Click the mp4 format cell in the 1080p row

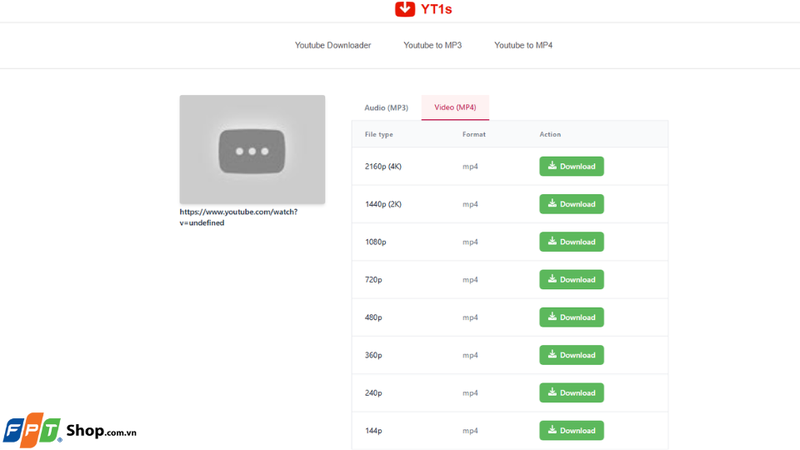[470, 242]
